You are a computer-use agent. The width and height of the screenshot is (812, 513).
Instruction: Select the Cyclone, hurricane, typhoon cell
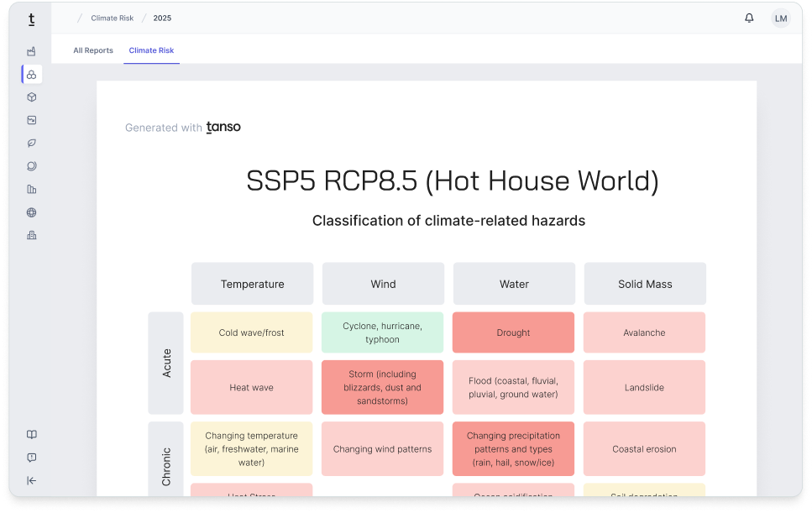click(x=383, y=332)
